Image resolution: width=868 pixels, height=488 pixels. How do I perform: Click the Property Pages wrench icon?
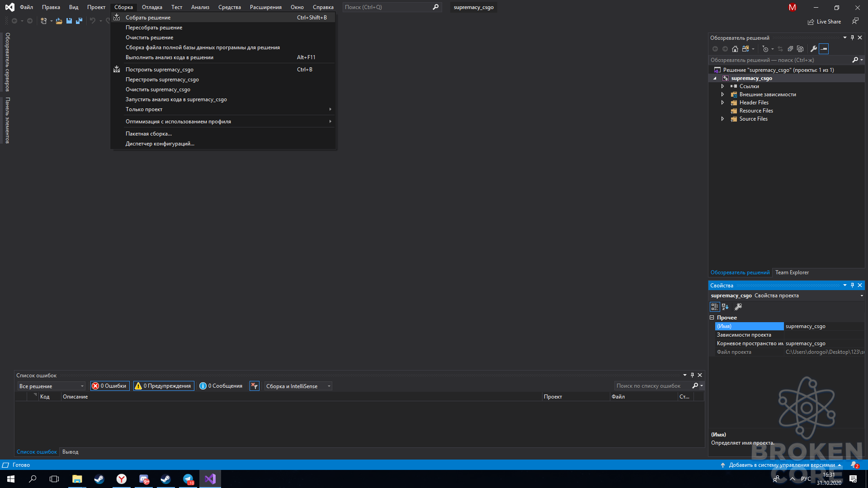click(x=738, y=307)
